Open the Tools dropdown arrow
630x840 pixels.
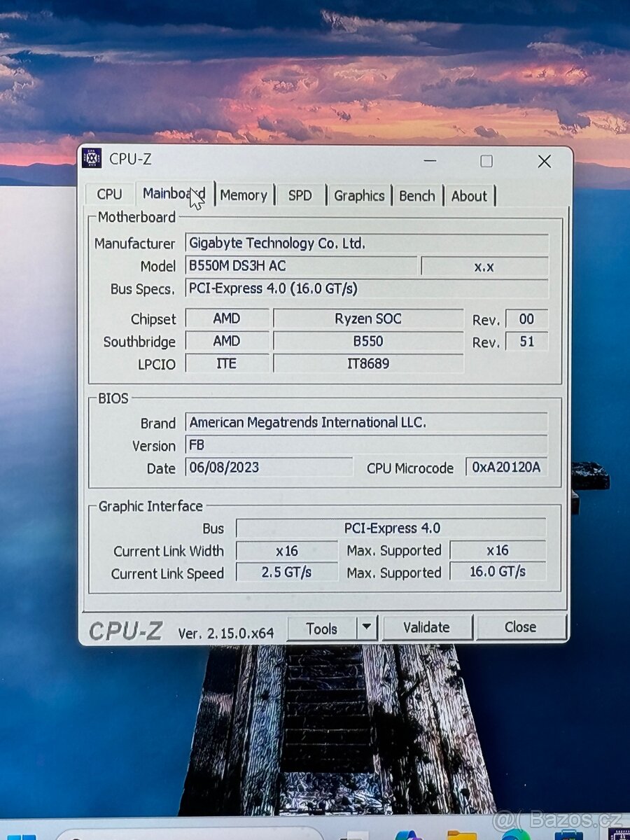(x=367, y=627)
